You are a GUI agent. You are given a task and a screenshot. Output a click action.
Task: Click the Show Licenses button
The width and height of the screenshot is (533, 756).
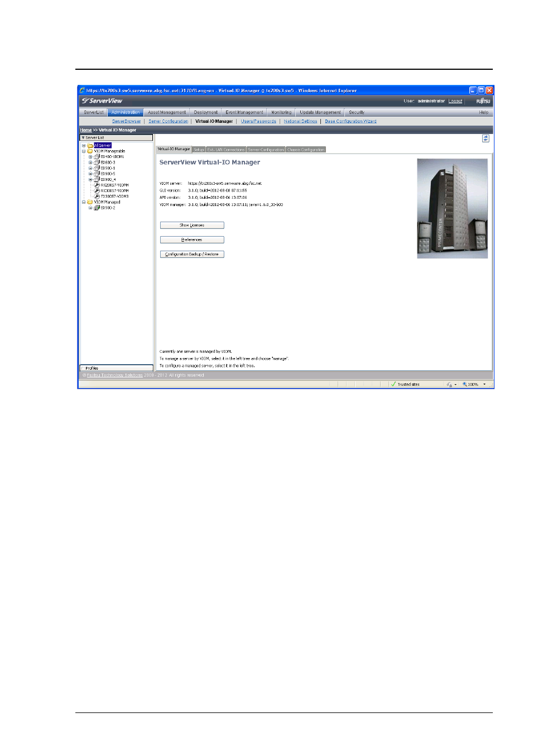point(192,225)
